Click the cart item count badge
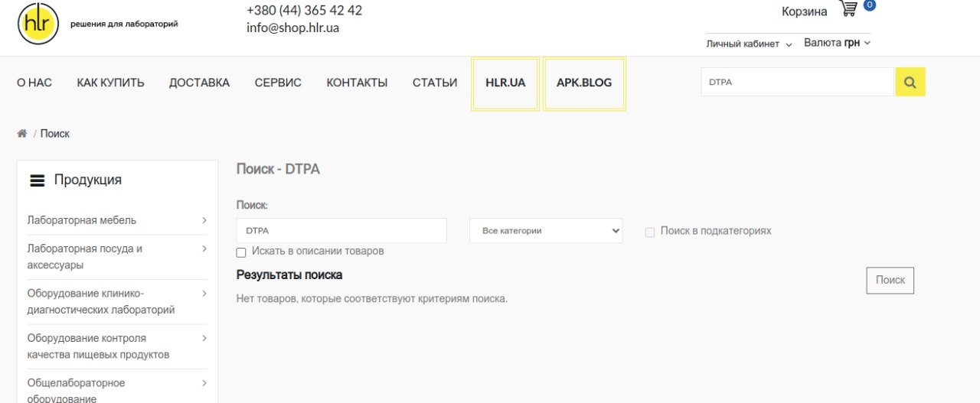980x403 pixels. point(869,5)
